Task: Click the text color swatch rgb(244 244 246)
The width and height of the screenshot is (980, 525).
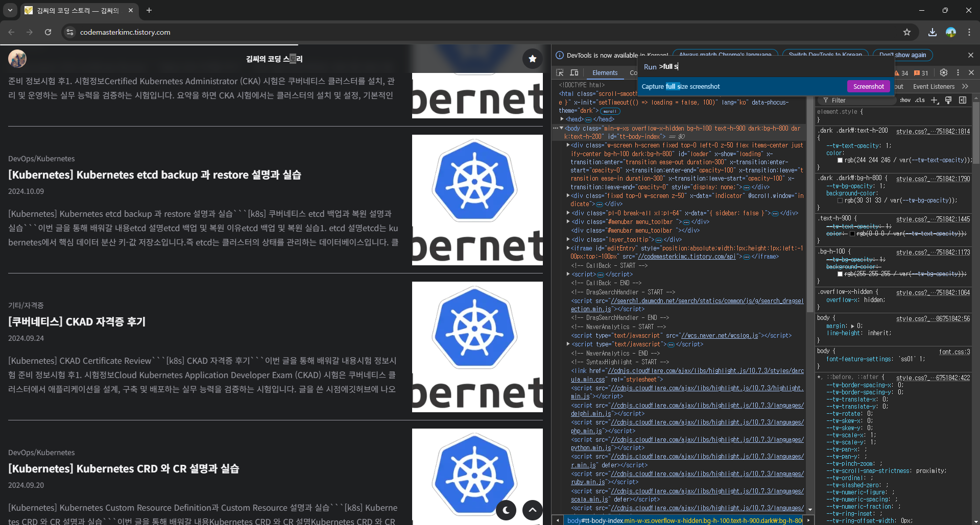Action: click(840, 160)
